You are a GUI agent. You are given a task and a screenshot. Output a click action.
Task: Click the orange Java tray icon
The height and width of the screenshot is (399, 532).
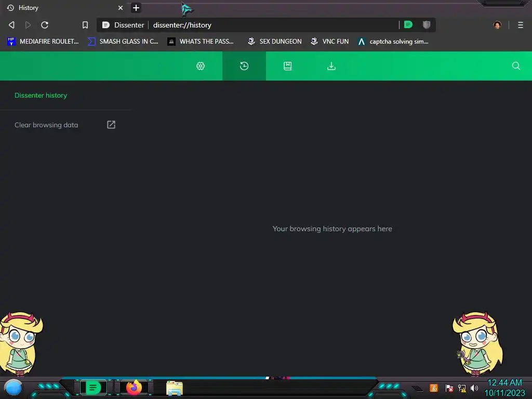point(434,388)
